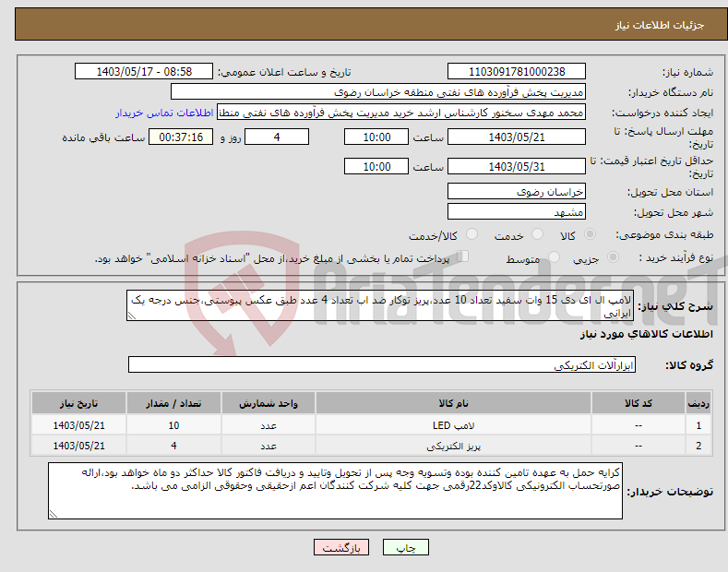The height and width of the screenshot is (572, 728).
Task: Select the کالا/خدمت radio button
Action: tap(471, 234)
